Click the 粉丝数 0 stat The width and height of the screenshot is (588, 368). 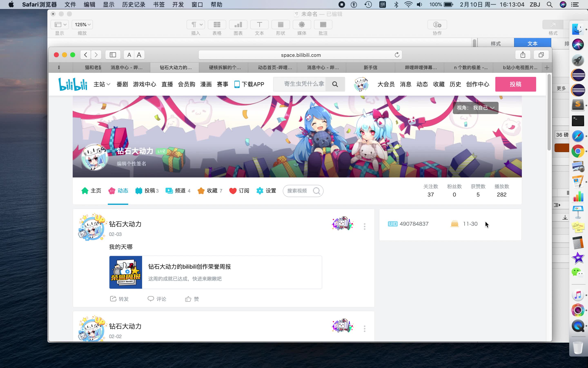tap(454, 191)
